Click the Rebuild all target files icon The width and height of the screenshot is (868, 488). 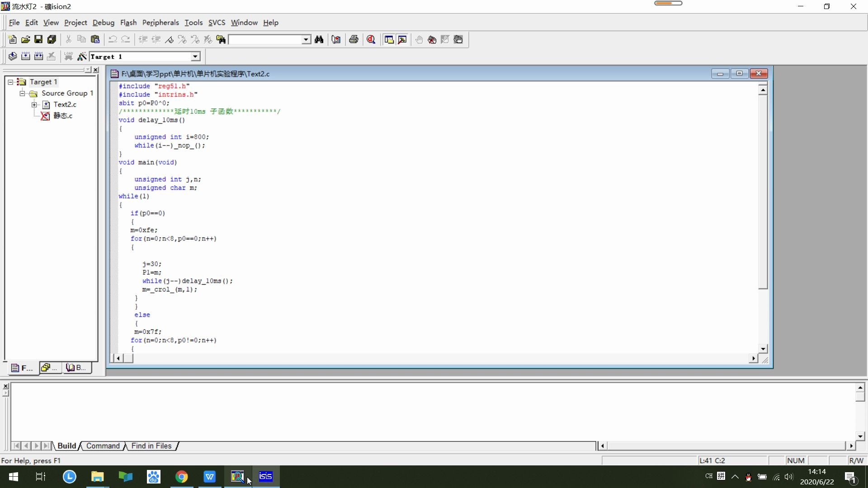38,56
